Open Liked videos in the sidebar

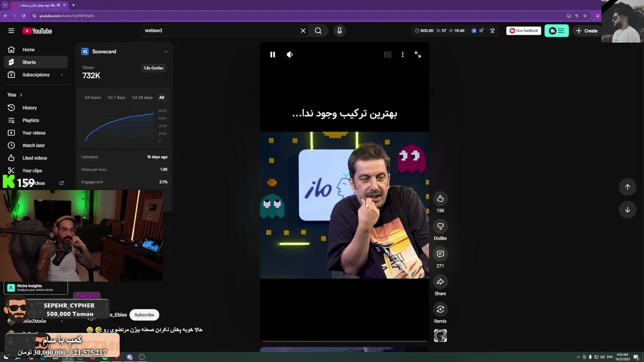(x=35, y=158)
